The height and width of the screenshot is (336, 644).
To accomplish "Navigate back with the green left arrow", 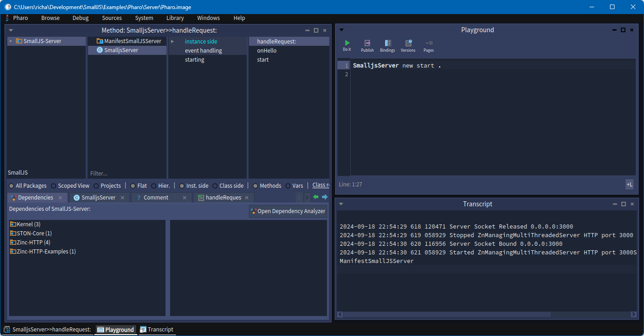I will 316,197.
